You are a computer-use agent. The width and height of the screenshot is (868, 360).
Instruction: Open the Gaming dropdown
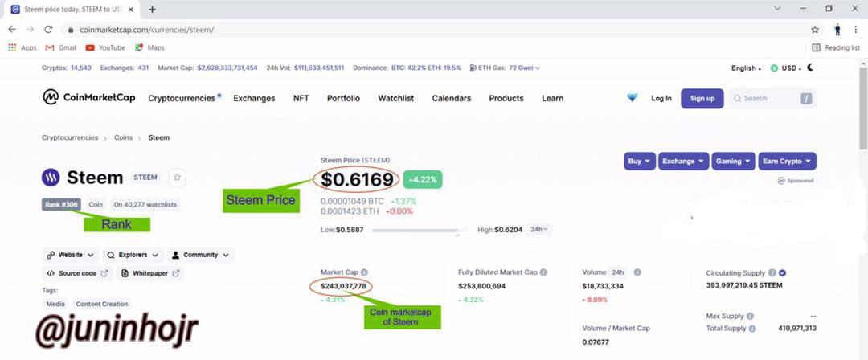pyautogui.click(x=734, y=162)
